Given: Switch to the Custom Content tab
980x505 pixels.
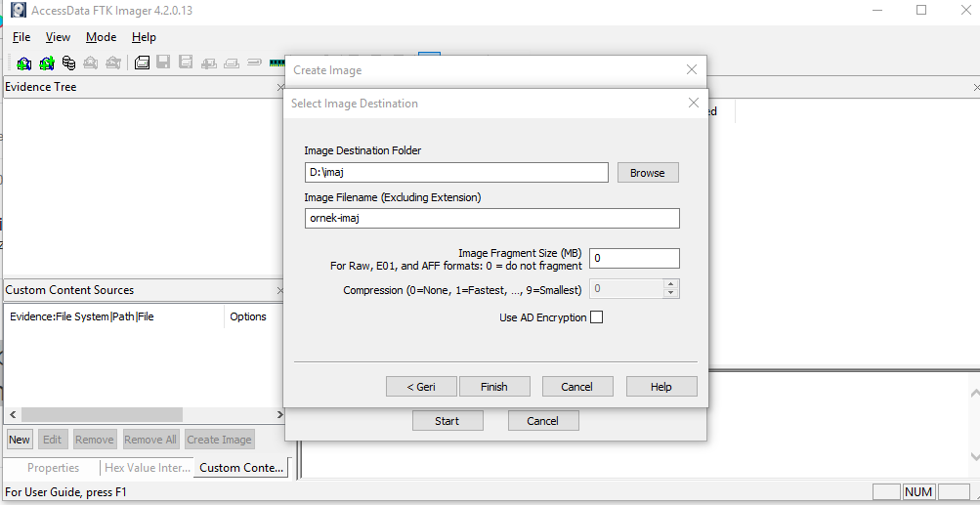Looking at the screenshot, I should 241,468.
